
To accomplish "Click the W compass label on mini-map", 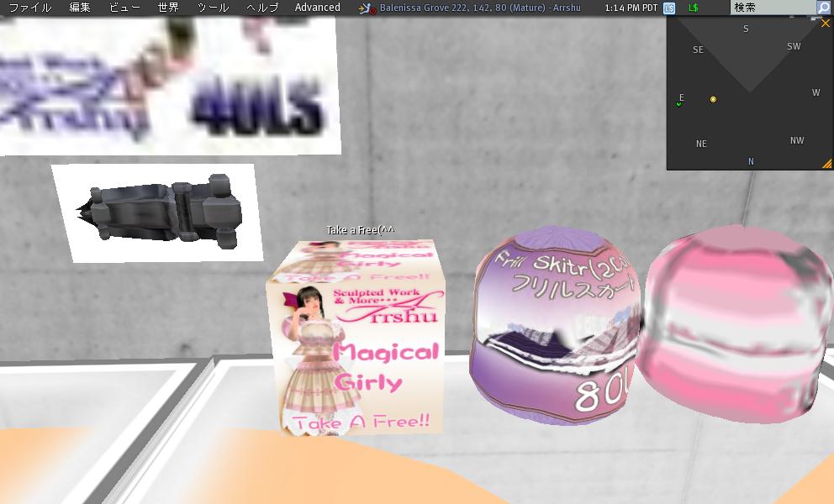I will 816,92.
